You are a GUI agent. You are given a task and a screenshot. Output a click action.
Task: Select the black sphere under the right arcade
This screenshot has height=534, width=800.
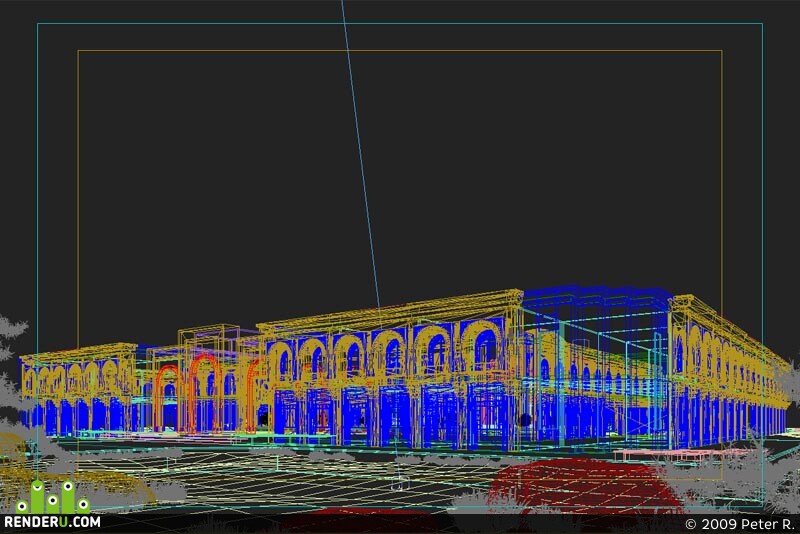coord(526,420)
